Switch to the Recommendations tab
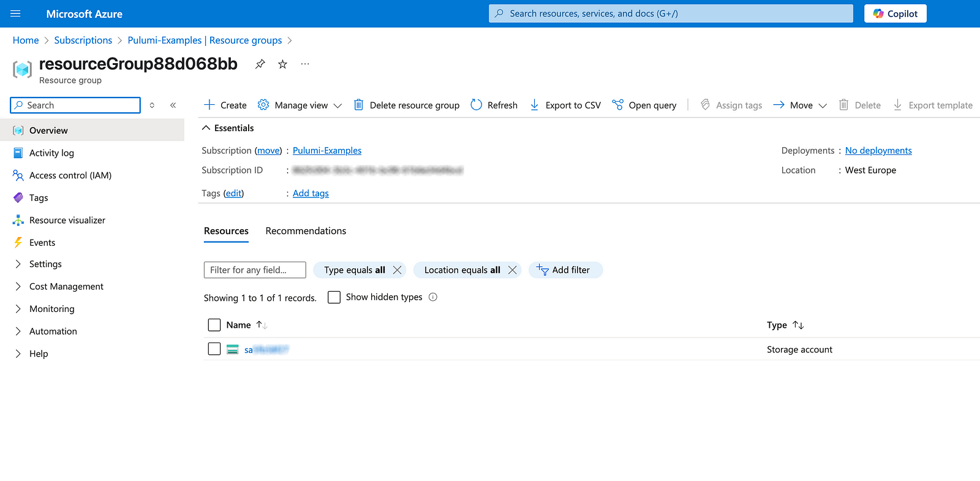980x481 pixels. click(306, 231)
